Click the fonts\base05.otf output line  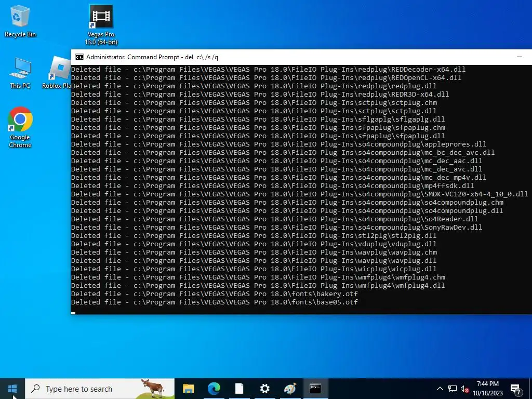pyautogui.click(x=215, y=302)
